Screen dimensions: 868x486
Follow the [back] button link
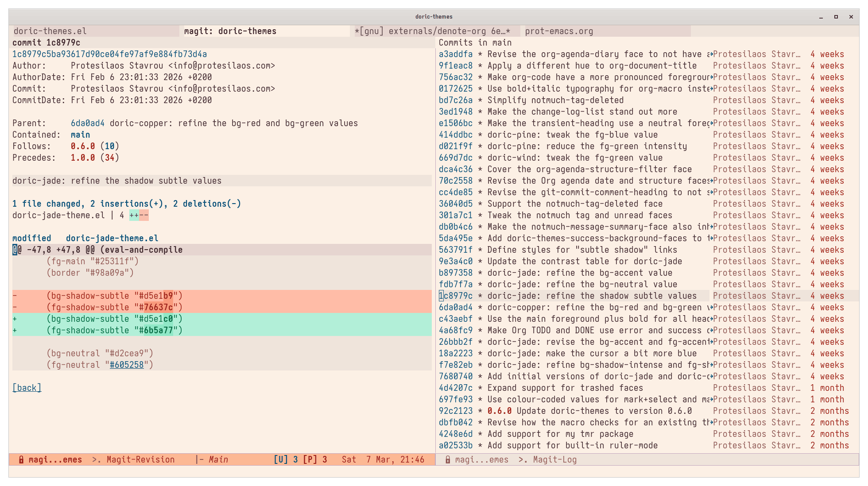27,388
